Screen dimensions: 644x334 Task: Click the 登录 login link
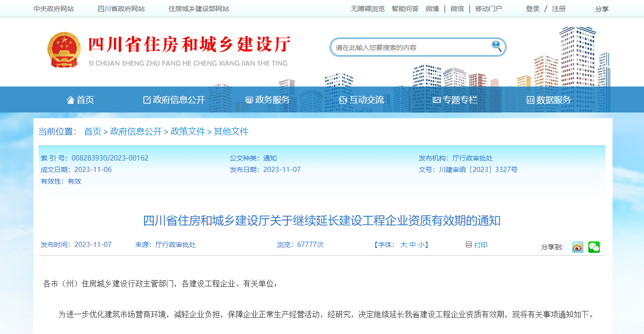533,9
